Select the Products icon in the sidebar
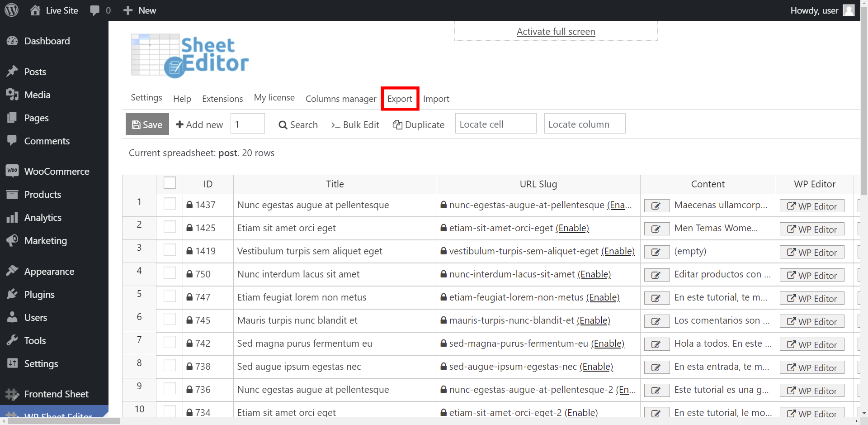The height and width of the screenshot is (425, 868). click(x=12, y=194)
